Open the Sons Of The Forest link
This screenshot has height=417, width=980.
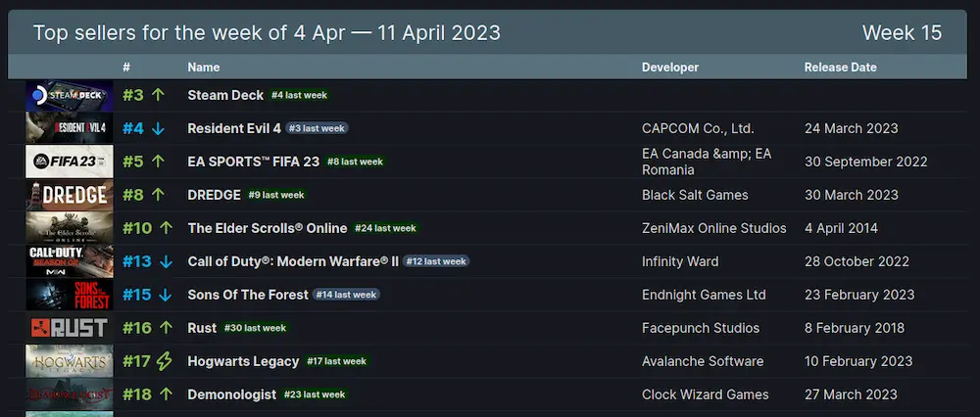click(248, 295)
